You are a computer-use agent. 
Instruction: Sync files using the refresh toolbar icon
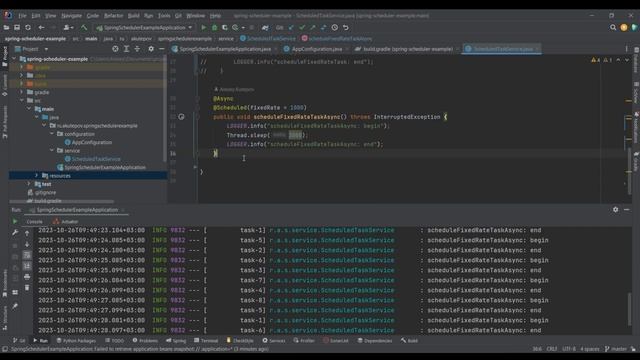(x=28, y=27)
